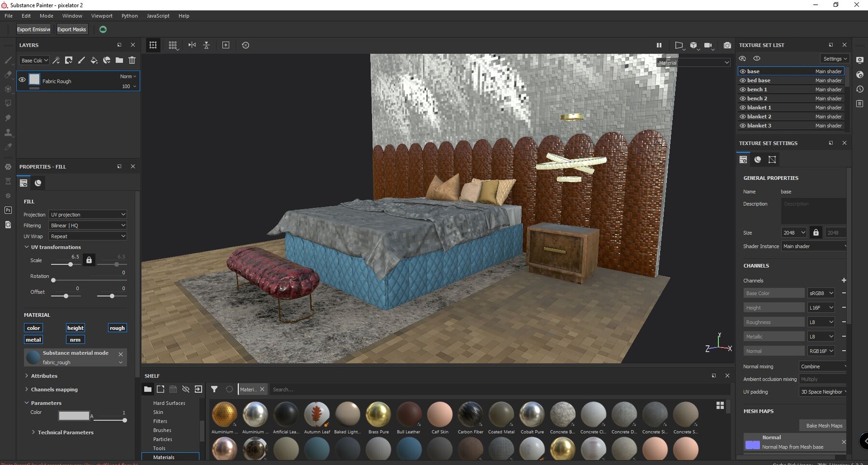Switch to the Materials category in the Shelf
The width and height of the screenshot is (868, 465).
(x=164, y=457)
